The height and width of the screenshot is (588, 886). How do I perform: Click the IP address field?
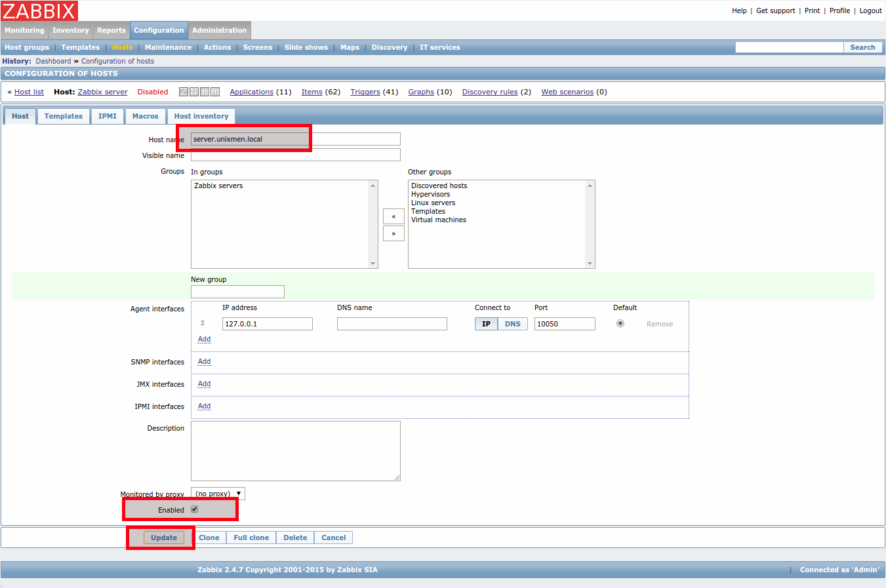(x=268, y=324)
